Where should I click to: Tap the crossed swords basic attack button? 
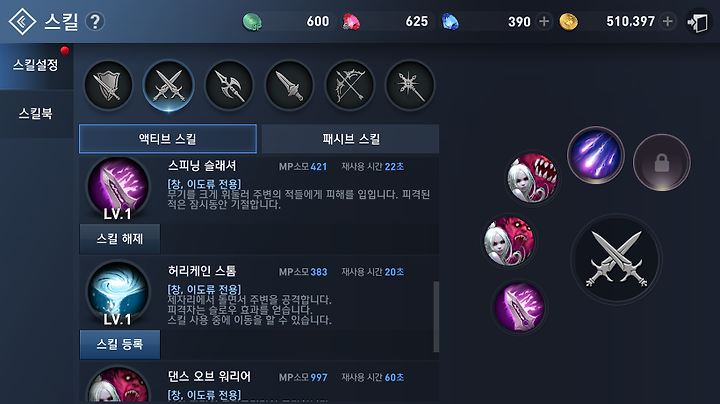click(x=616, y=259)
